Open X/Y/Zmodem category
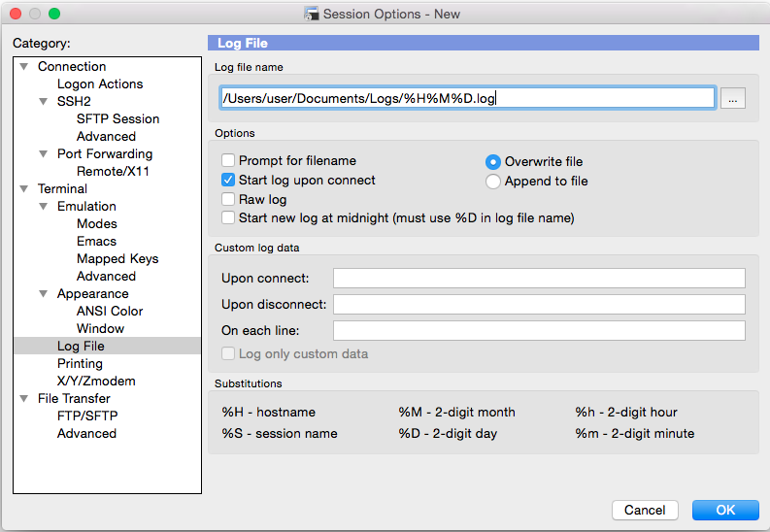 (96, 381)
